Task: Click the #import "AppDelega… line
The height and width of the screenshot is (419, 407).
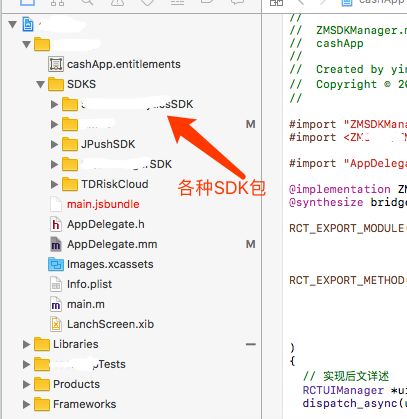Action: tap(348, 163)
